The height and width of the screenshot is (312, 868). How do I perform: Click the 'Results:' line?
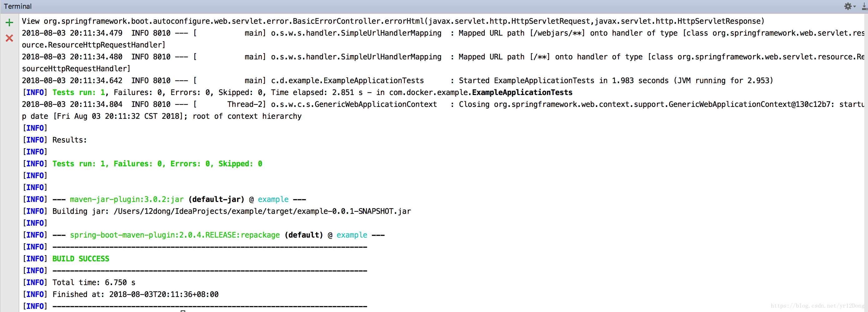[x=69, y=140]
